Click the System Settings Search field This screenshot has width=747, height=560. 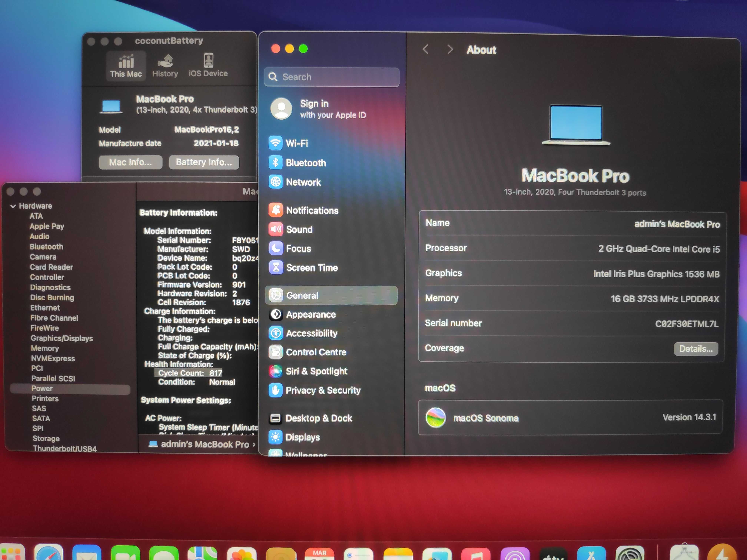click(332, 77)
